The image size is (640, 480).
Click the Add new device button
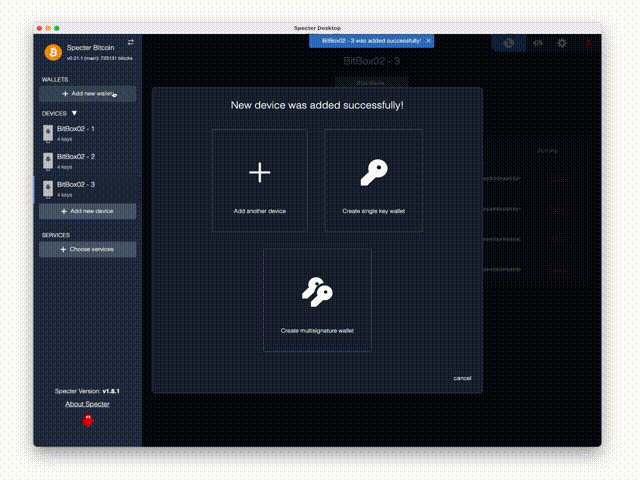pyautogui.click(x=88, y=211)
